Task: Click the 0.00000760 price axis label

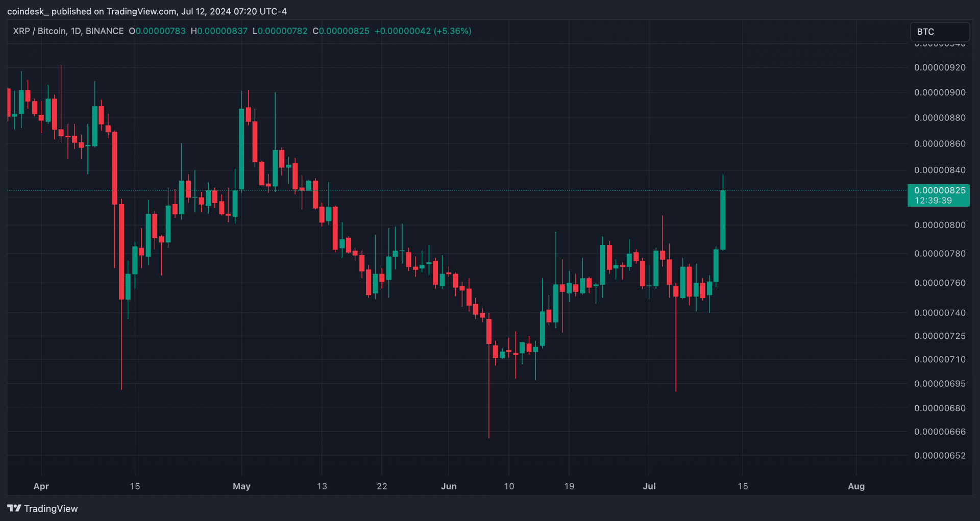Action: [x=940, y=283]
